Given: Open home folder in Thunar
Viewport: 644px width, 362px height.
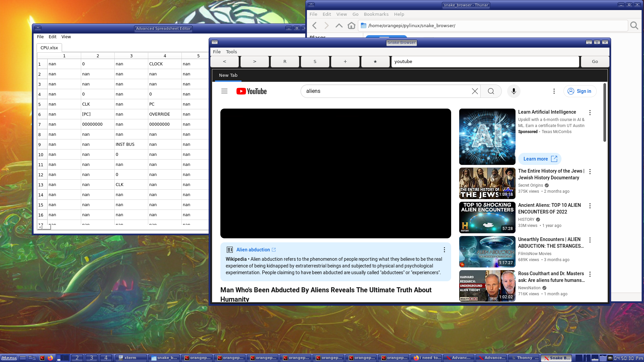Looking at the screenshot, I should coord(352,25).
